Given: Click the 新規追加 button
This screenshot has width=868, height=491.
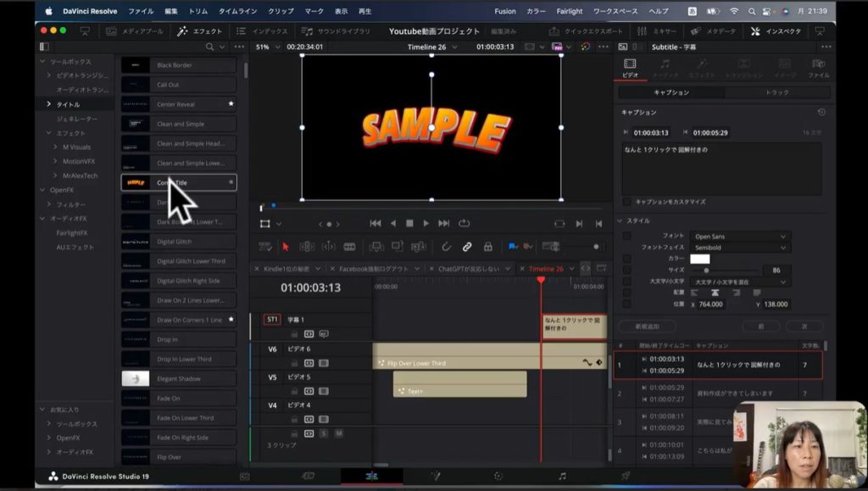Looking at the screenshot, I should (x=648, y=326).
